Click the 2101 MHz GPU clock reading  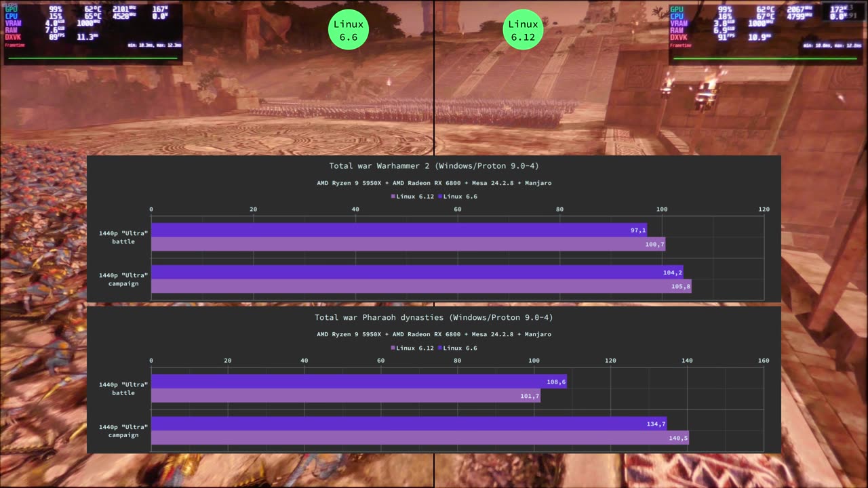(124, 9)
